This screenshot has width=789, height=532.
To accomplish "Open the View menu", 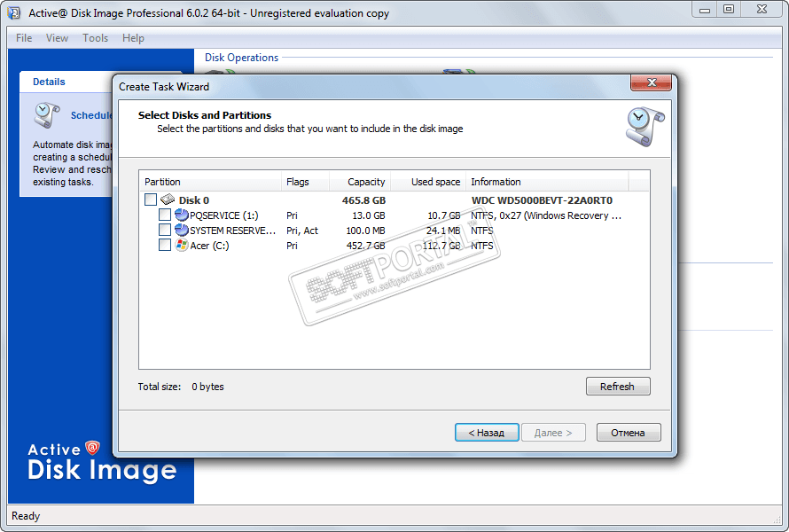I will 57,38.
